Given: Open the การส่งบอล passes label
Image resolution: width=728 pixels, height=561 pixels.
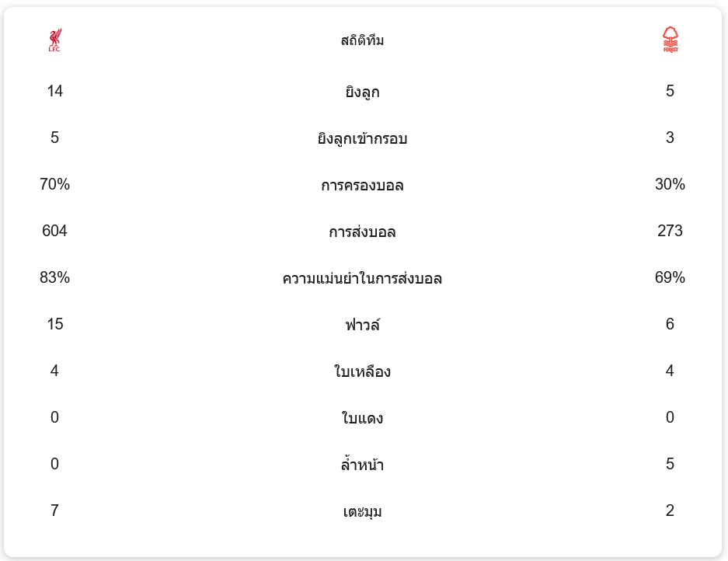Looking at the screenshot, I should point(362,232).
